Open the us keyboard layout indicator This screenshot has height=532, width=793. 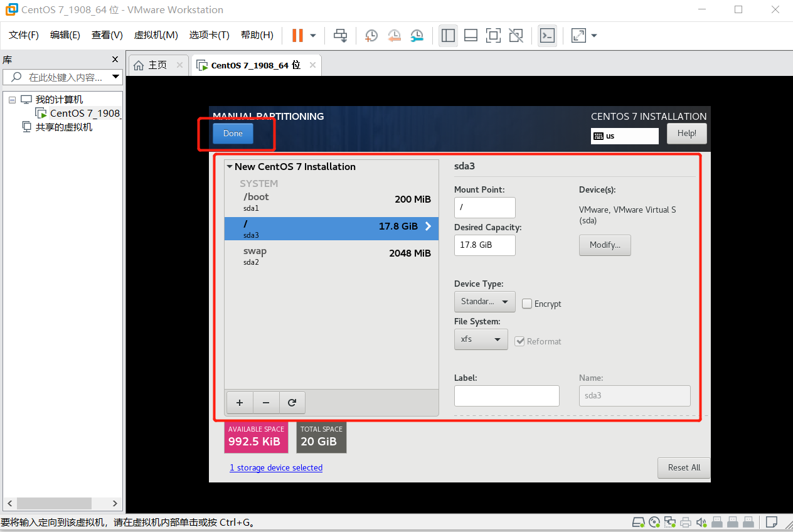[x=625, y=136]
